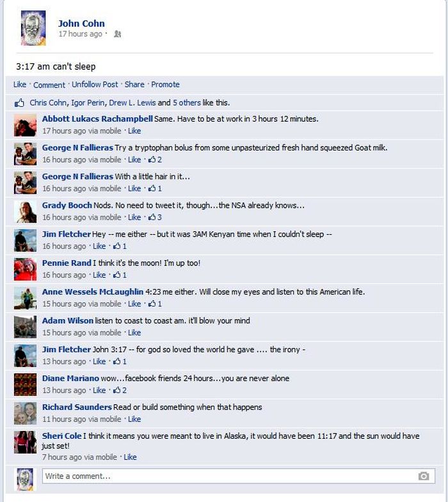Screen dimensions: 448x502
Task: Open Abbott Lukacs Rachampbell's profile link
Action: point(97,119)
